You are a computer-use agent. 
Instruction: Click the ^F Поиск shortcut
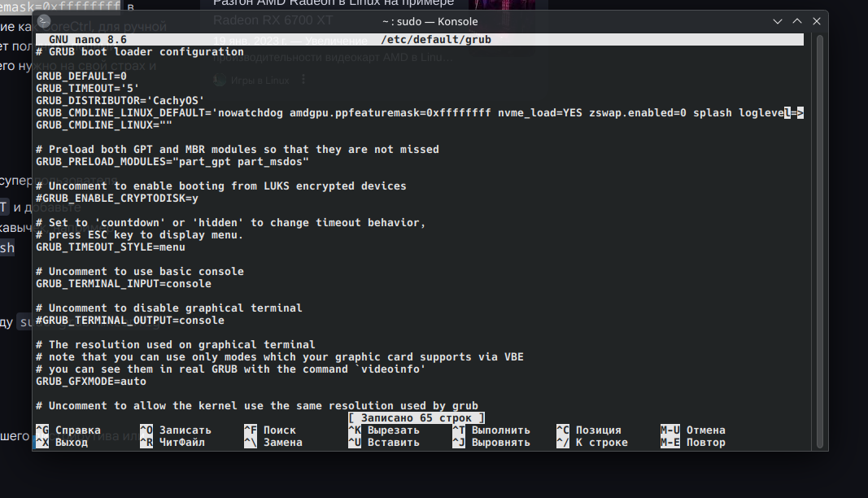pyautogui.click(x=270, y=430)
